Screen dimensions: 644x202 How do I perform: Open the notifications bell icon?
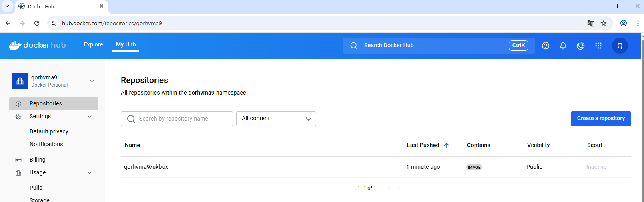tap(563, 46)
